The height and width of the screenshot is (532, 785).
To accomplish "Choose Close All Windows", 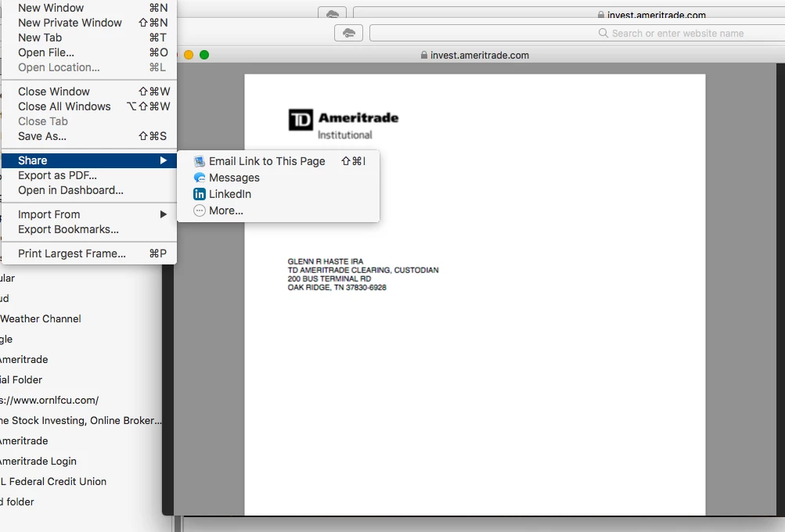I will pos(89,106).
